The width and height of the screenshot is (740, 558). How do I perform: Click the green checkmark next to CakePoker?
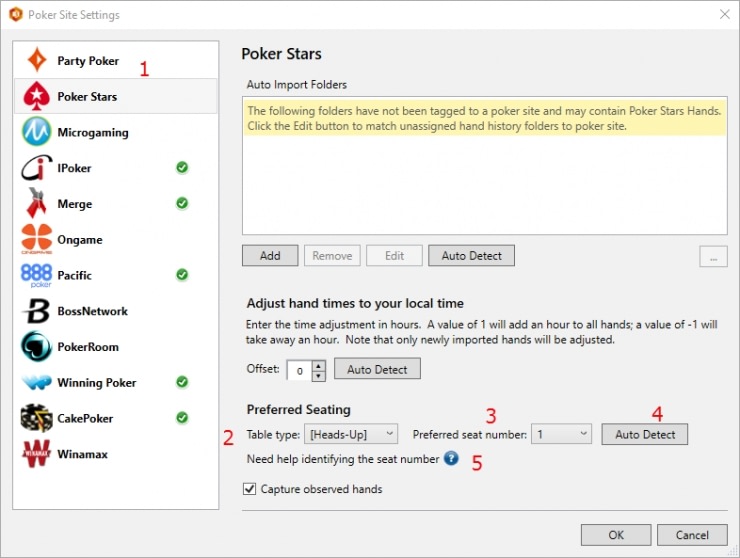182,418
